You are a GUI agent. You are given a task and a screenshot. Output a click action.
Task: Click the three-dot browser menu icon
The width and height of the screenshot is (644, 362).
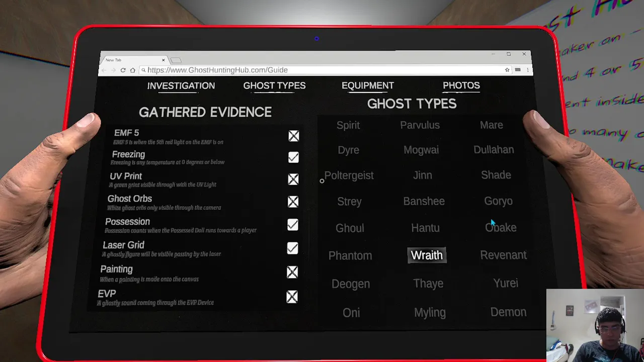tap(527, 70)
